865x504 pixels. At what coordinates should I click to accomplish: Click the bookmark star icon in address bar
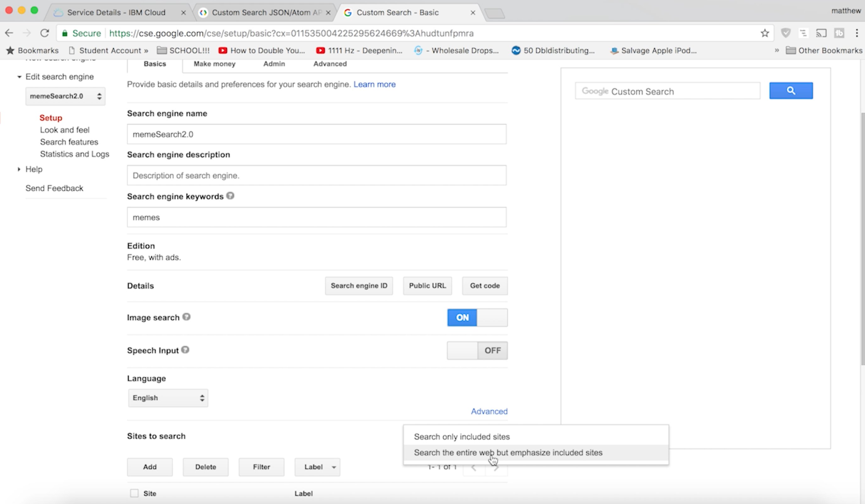[765, 33]
